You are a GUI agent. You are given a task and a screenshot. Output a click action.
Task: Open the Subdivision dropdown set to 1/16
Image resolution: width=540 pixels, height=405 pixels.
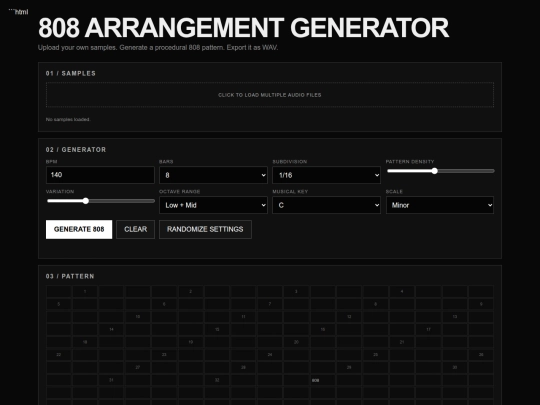[326, 175]
